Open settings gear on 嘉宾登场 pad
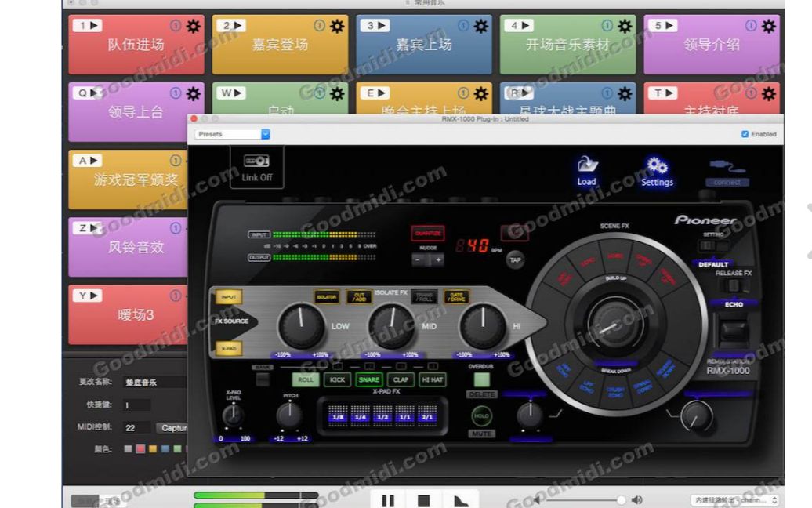This screenshot has height=508, width=812. click(x=337, y=26)
